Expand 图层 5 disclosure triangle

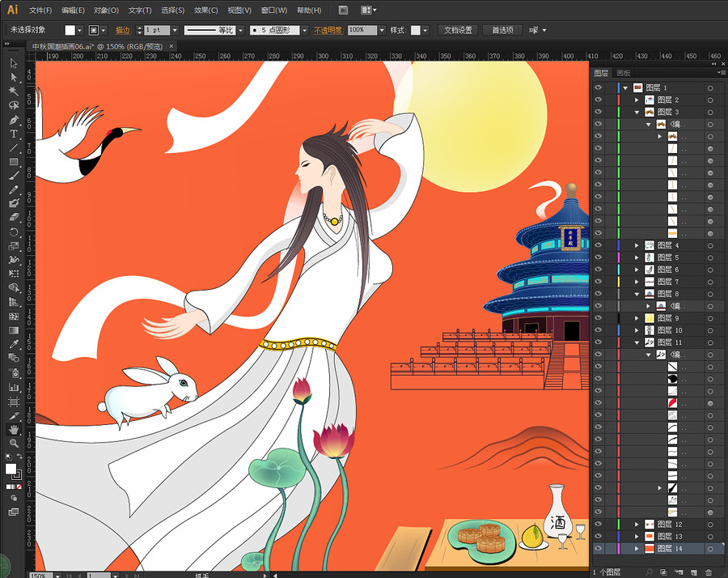click(637, 257)
